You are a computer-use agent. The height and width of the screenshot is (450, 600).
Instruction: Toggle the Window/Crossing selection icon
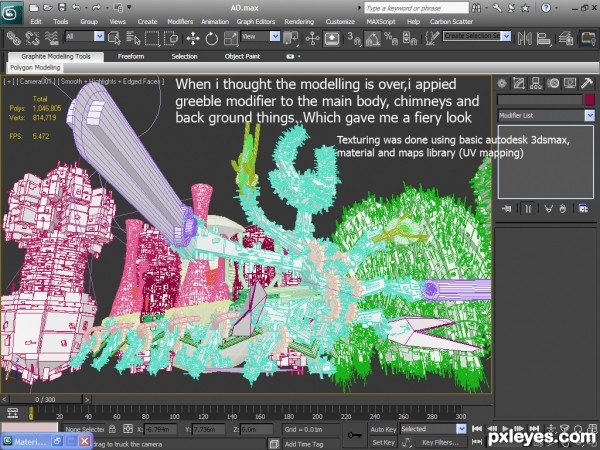click(x=171, y=38)
